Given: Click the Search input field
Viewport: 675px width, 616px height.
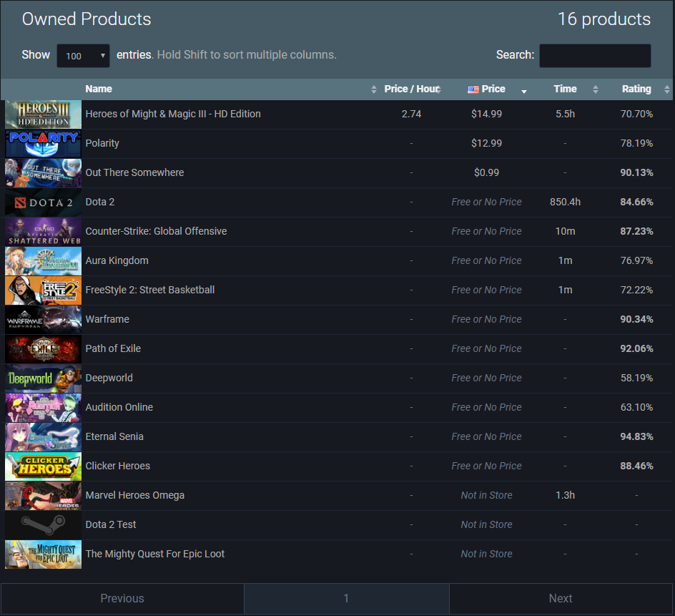Looking at the screenshot, I should tap(594, 56).
